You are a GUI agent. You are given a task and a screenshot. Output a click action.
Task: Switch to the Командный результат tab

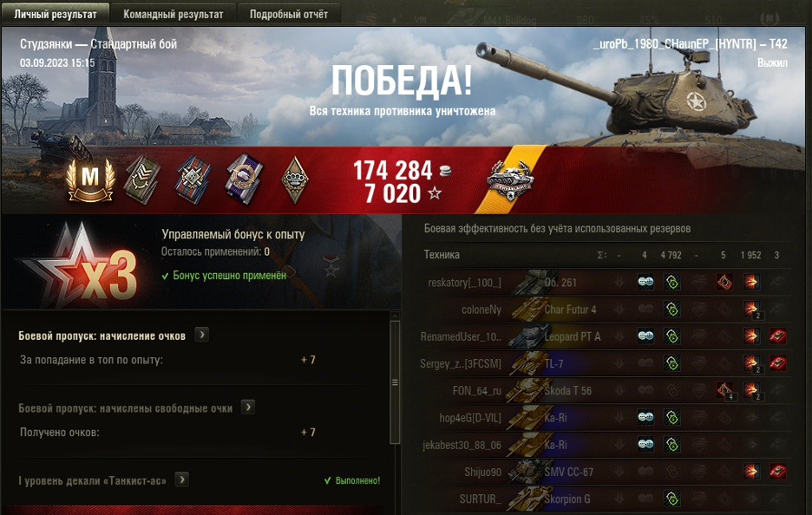click(173, 14)
